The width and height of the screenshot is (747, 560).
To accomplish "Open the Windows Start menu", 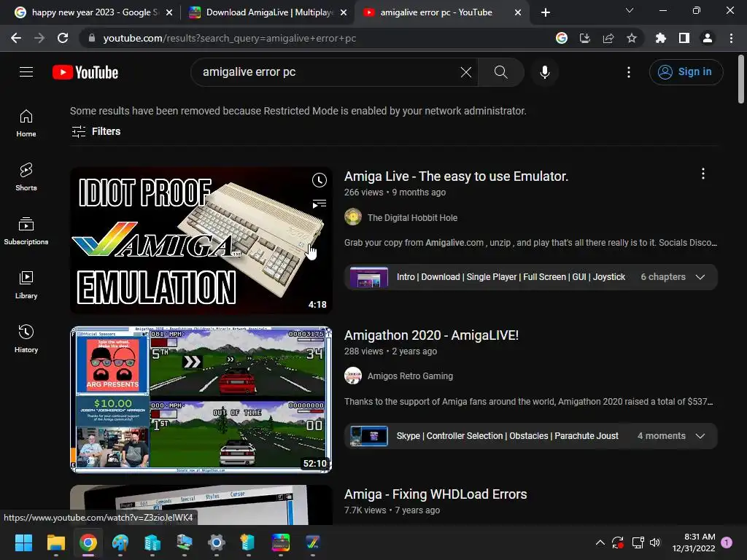I will pos(23,542).
